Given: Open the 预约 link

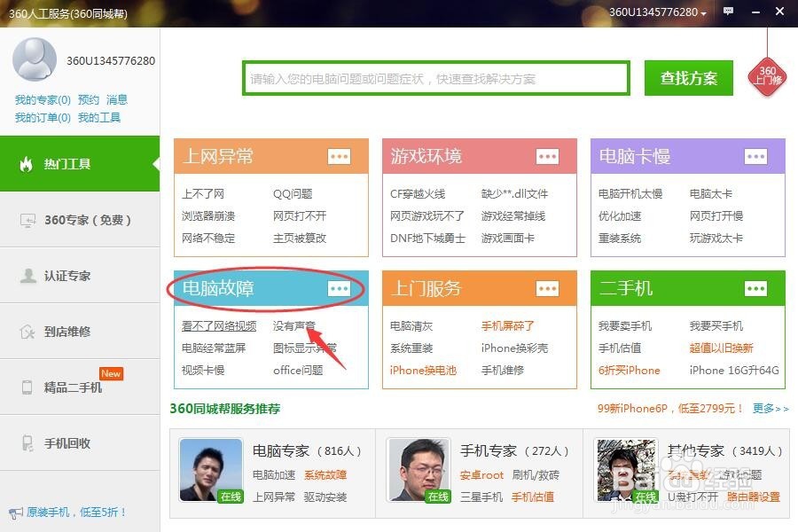Looking at the screenshot, I should [x=89, y=100].
